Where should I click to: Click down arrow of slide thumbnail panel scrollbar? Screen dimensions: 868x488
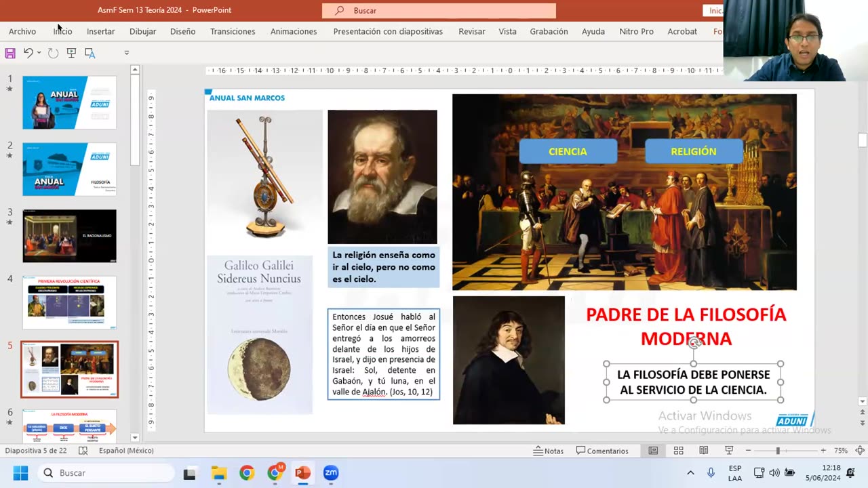point(135,438)
